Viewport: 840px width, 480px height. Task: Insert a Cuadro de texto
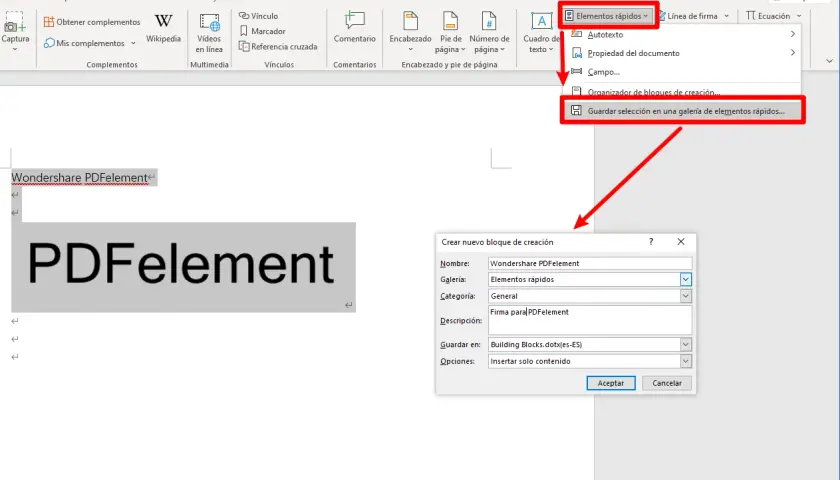(541, 33)
